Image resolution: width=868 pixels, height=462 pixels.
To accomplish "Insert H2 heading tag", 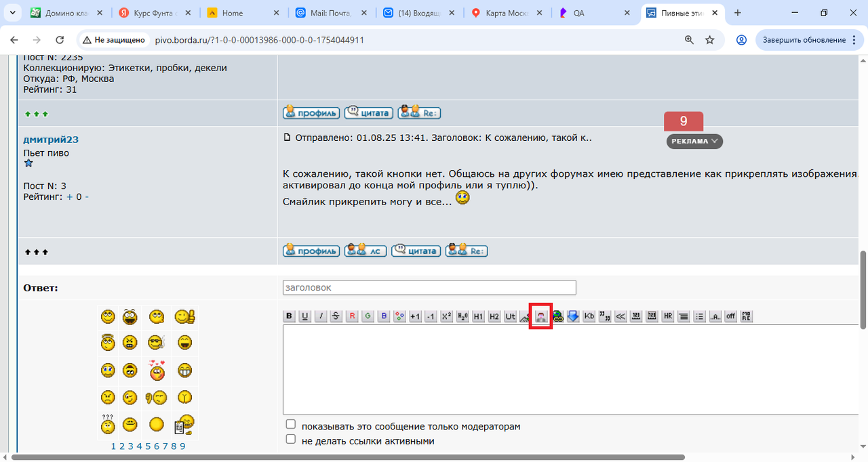I will [x=494, y=316].
